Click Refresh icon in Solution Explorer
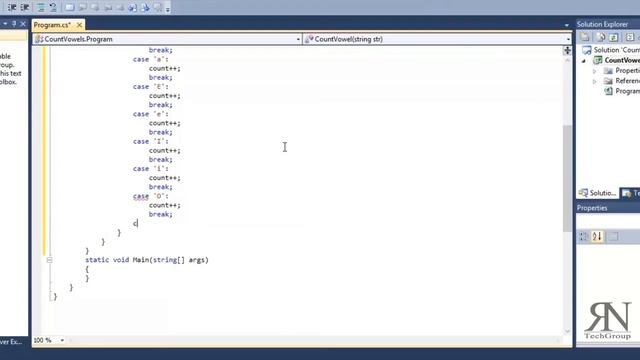640x360 pixels. pyautogui.click(x=614, y=38)
